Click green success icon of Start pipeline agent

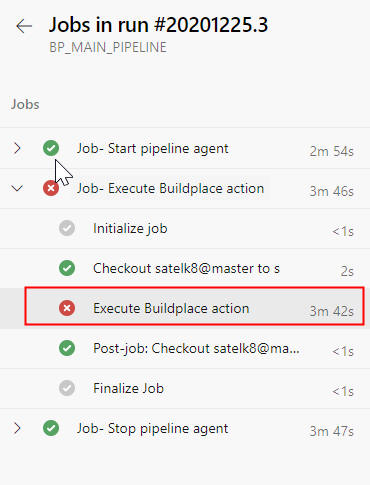tap(51, 148)
